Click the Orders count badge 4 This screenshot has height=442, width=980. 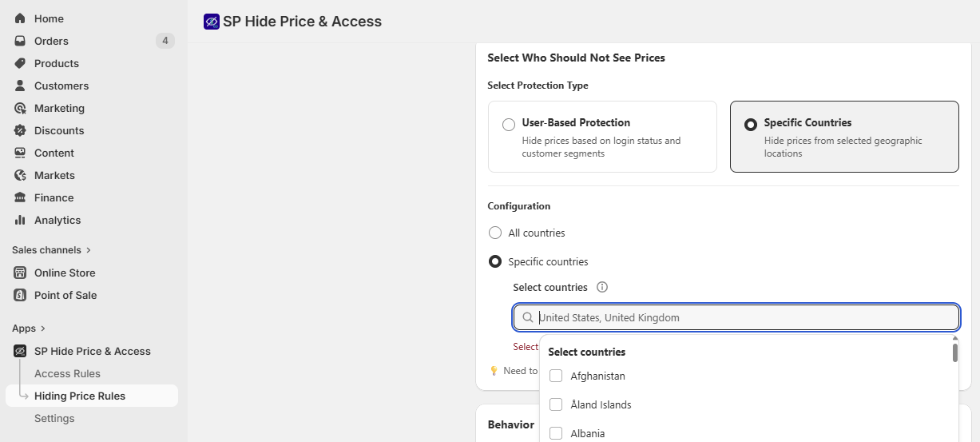tap(165, 41)
